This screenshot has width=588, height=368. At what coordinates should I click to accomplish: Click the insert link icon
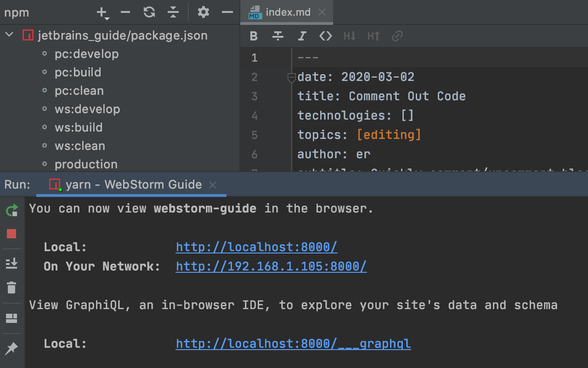click(397, 36)
